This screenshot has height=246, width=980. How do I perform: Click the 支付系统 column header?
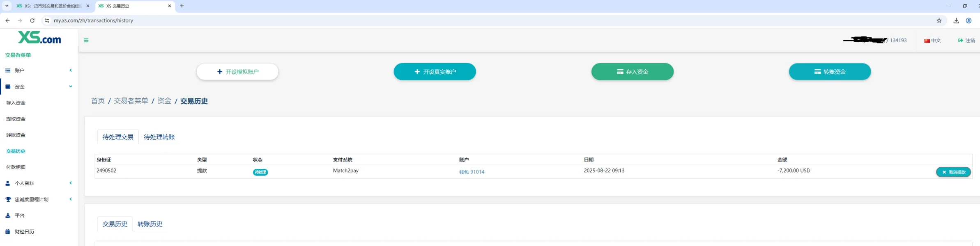(343, 160)
